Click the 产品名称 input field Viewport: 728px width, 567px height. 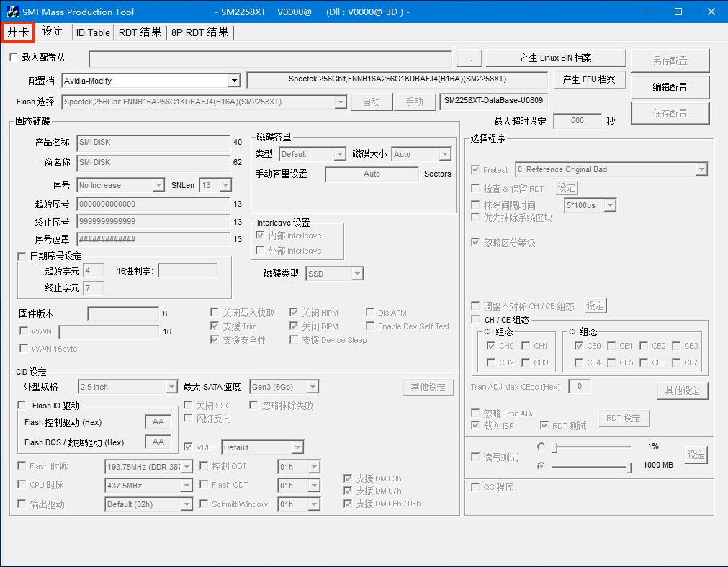pos(152,143)
